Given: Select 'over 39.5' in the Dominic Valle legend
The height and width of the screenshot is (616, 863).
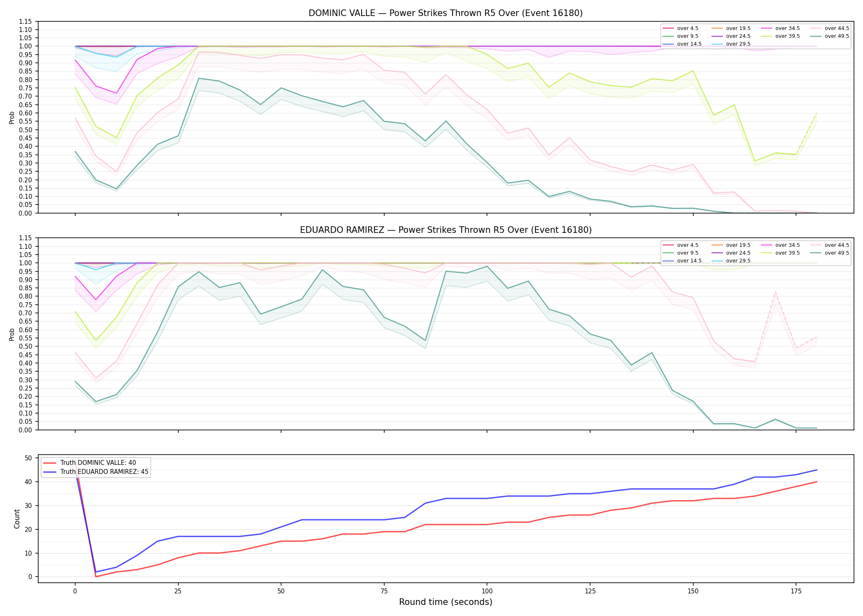Looking at the screenshot, I should coord(787,36).
